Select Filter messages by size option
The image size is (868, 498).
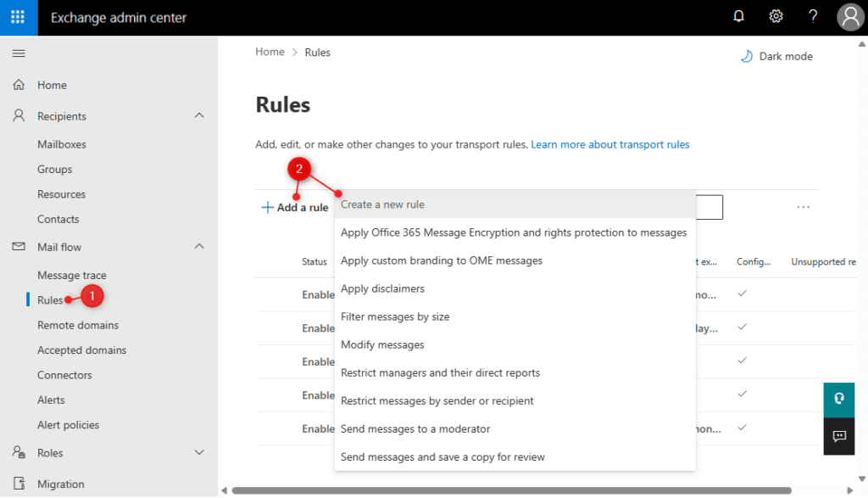(395, 316)
